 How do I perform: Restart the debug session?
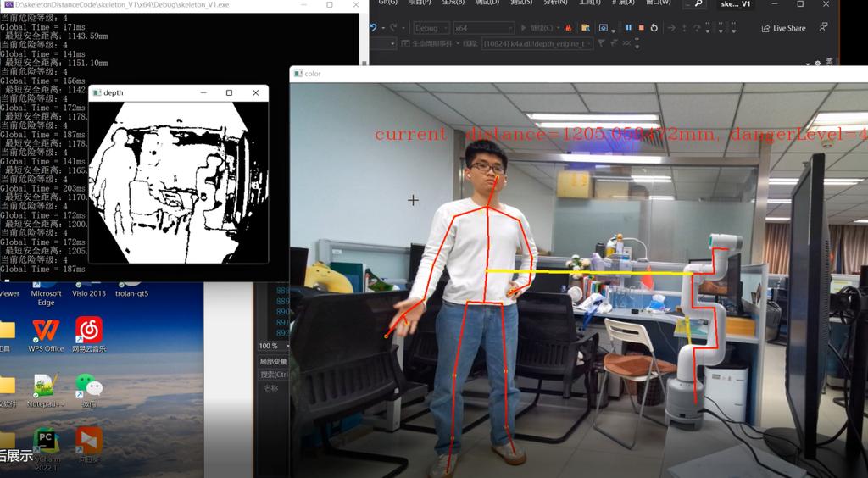(x=654, y=28)
